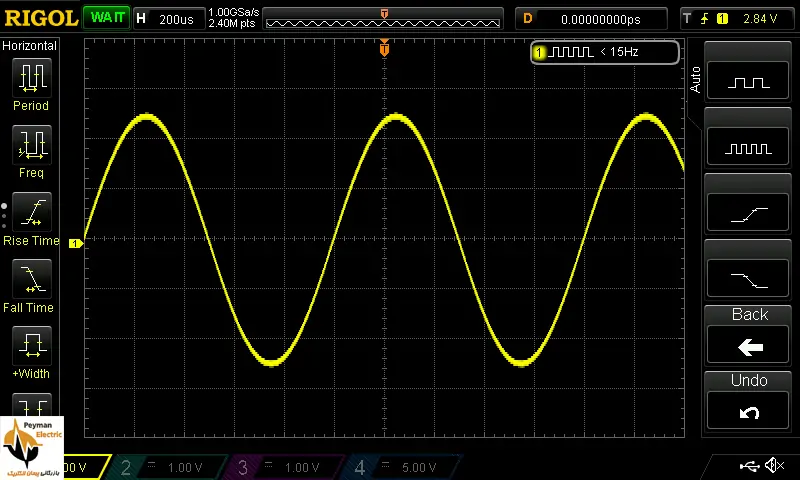Click the USB connection status icon
Screen dimensions: 800x480
[749, 465]
